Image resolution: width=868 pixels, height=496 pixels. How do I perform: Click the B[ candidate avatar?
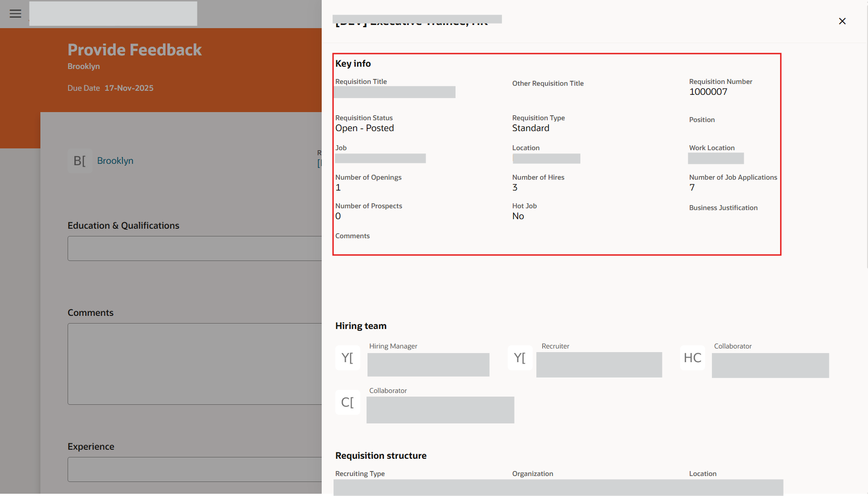(x=80, y=161)
